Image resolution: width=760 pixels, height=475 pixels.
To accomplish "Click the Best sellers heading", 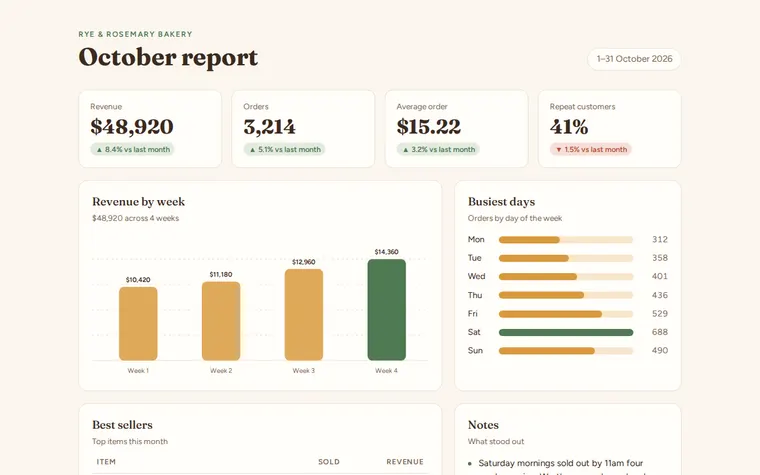I will pyautogui.click(x=122, y=425).
